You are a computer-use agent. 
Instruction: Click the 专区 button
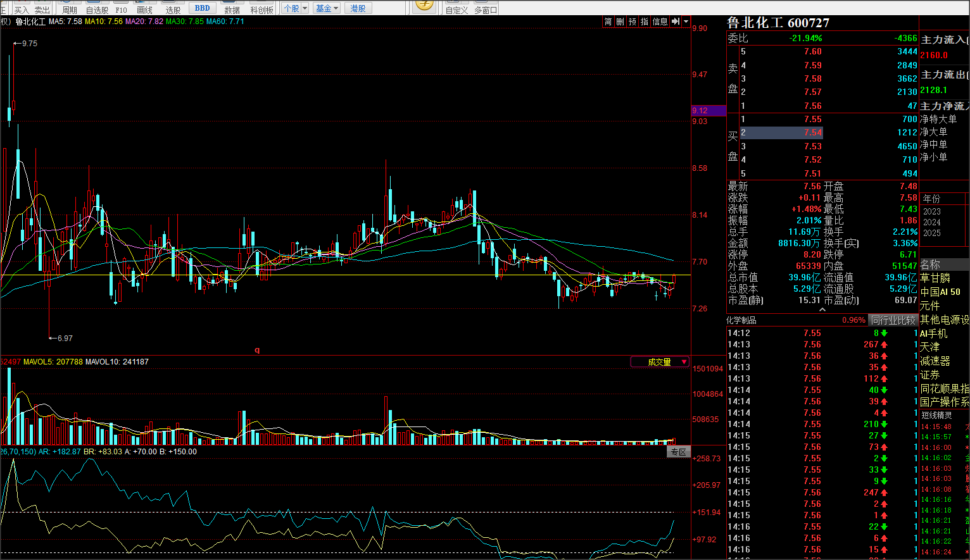679,452
